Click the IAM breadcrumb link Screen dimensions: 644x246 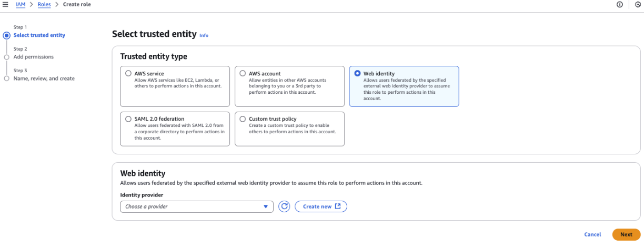click(21, 4)
